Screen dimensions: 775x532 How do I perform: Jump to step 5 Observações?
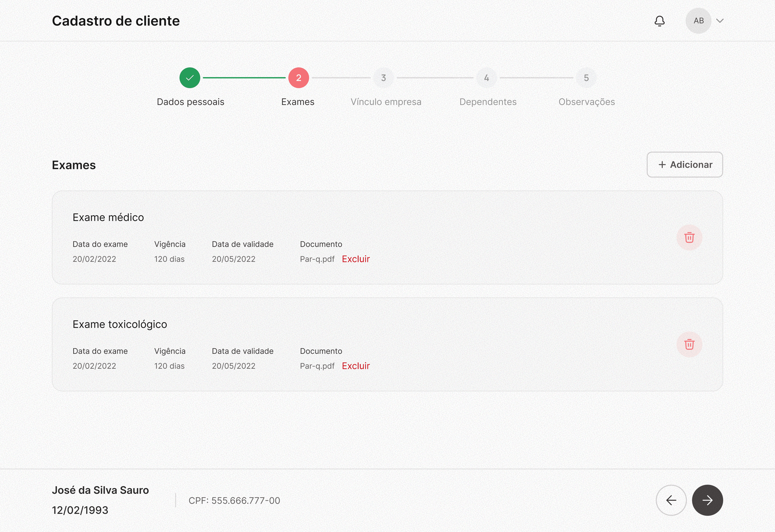586,78
